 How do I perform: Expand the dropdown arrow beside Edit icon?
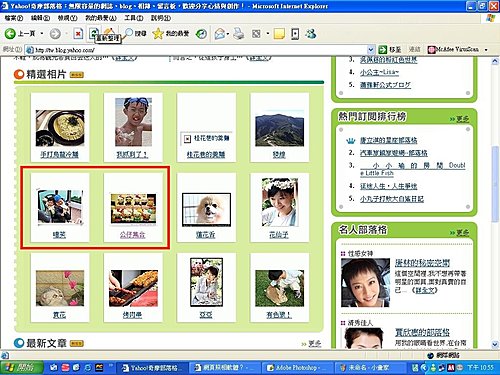pos(267,34)
